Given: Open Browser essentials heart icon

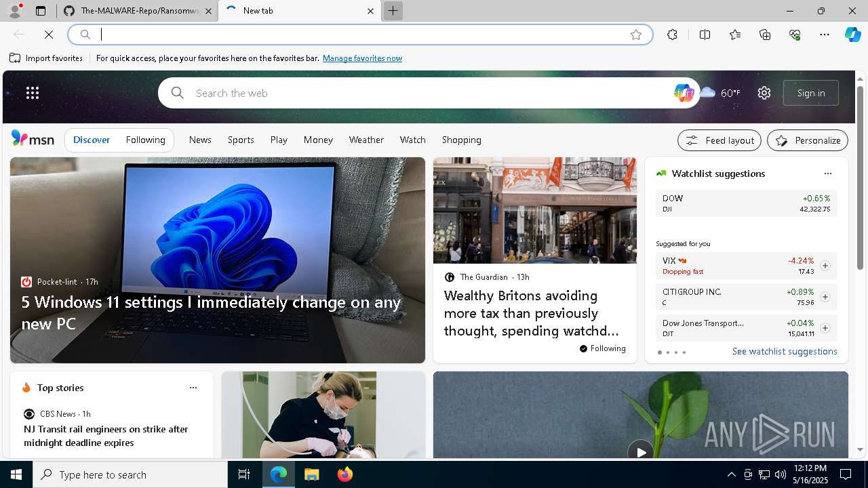Looking at the screenshot, I should [x=795, y=35].
